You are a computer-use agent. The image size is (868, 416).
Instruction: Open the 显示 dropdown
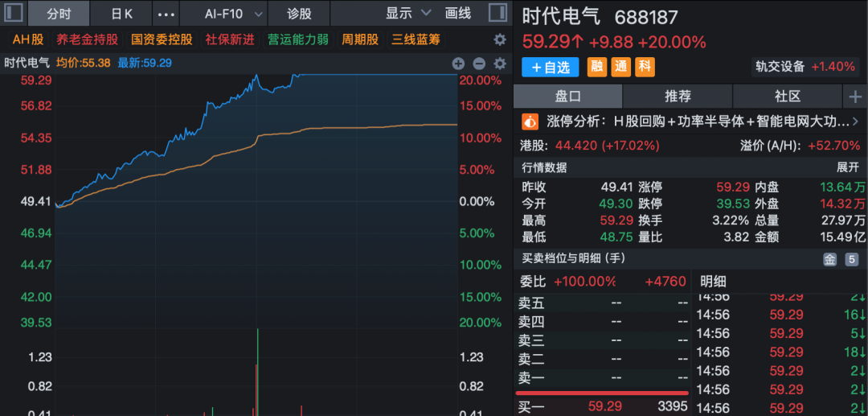[x=408, y=14]
